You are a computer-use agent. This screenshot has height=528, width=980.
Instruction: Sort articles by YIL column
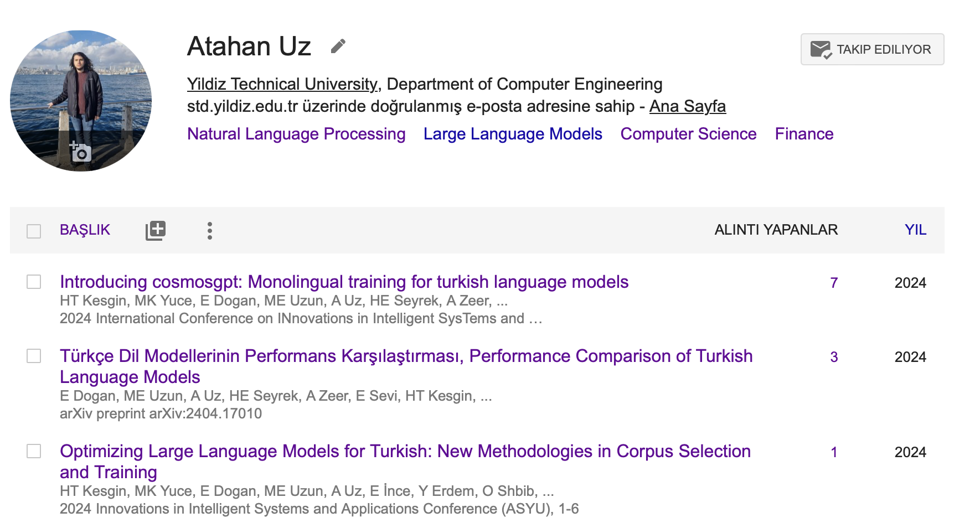tap(915, 230)
